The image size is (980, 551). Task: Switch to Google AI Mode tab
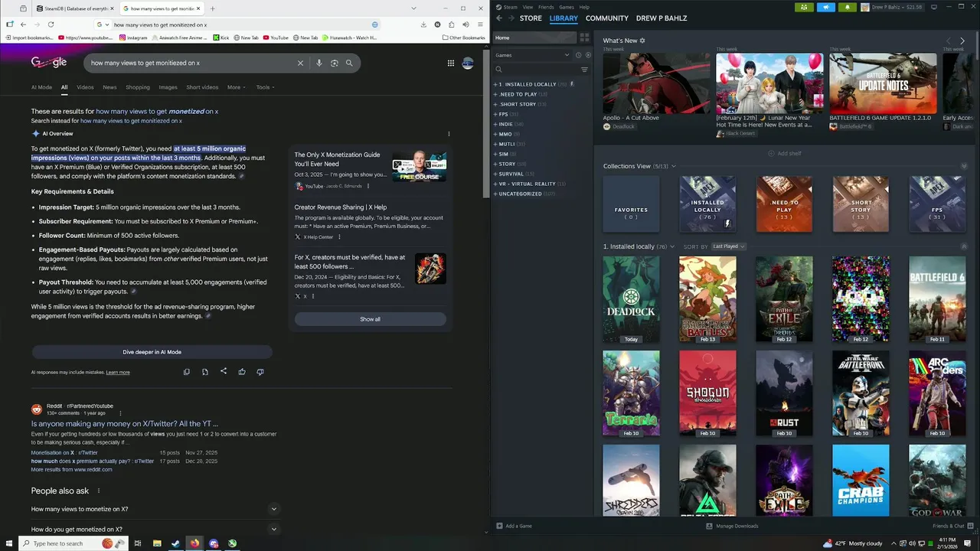41,87
